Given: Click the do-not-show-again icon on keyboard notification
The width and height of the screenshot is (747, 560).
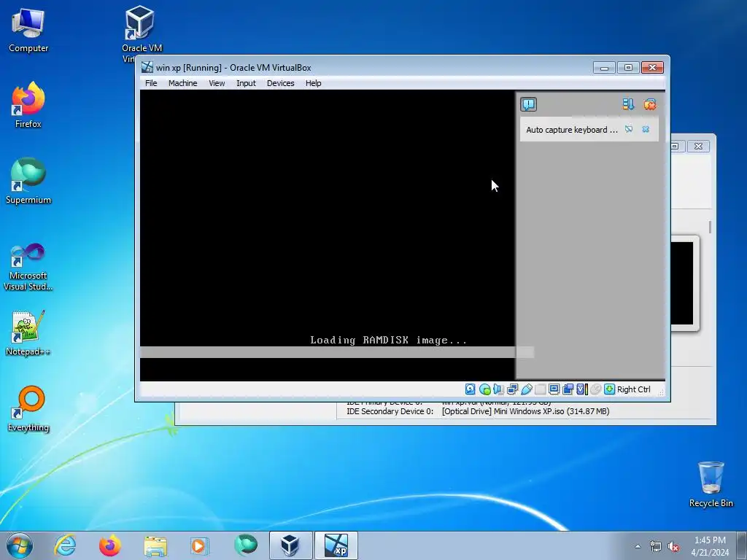Looking at the screenshot, I should (628, 129).
